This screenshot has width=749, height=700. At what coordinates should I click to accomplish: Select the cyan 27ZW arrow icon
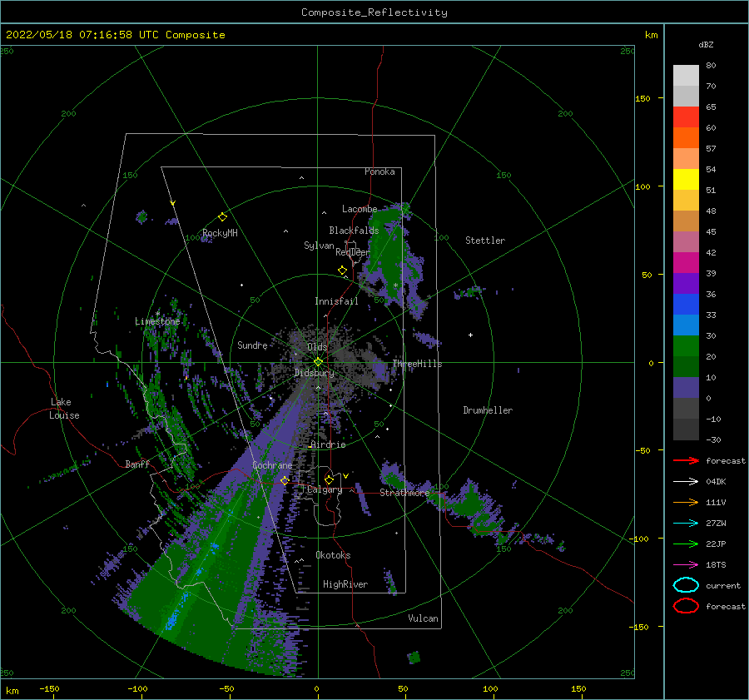[x=686, y=523]
